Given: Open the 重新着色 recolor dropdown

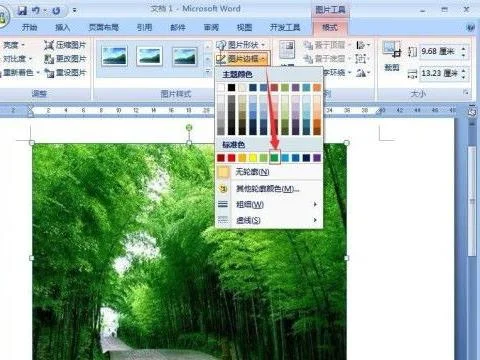Looking at the screenshot, I should pyautogui.click(x=21, y=72).
